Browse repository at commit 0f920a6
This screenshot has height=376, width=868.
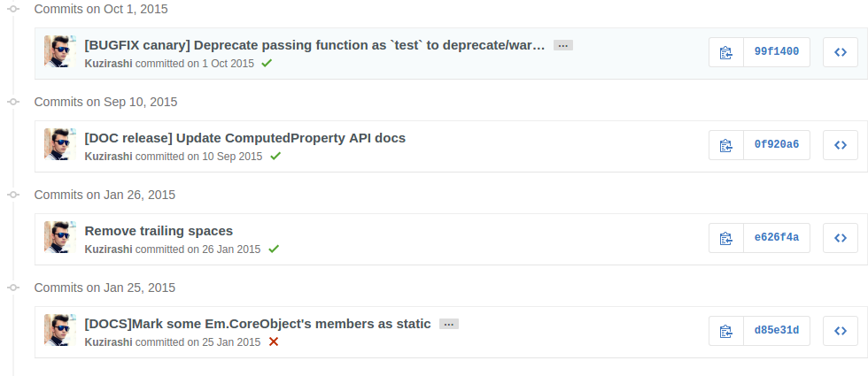[x=841, y=145]
